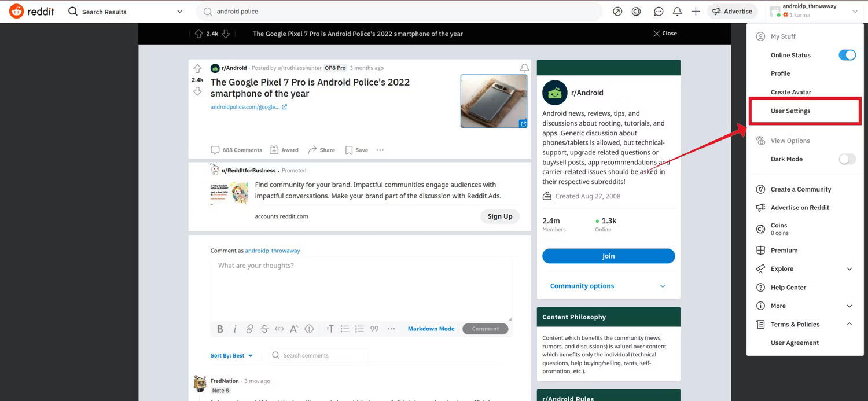The image size is (868, 401).
Task: Follow post with the bell icon
Action: 524,68
